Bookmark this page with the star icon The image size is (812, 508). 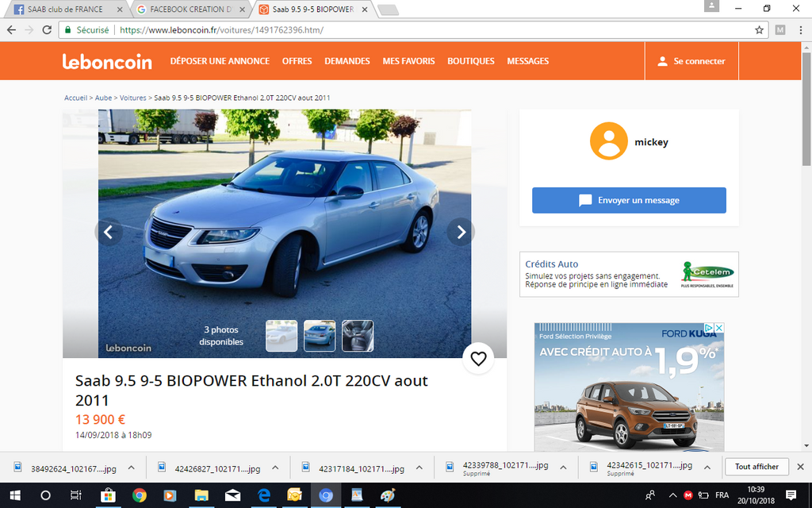pyautogui.click(x=759, y=30)
